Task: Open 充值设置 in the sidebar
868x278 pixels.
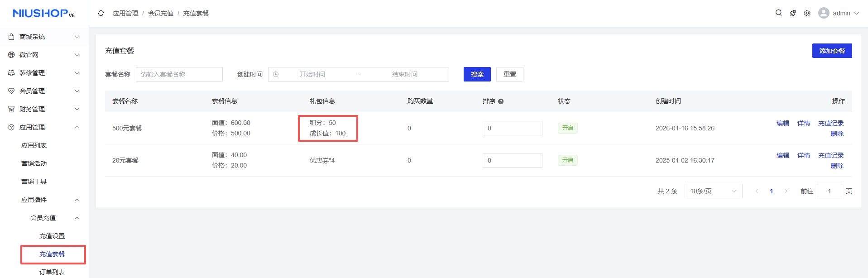Action: tap(52, 236)
